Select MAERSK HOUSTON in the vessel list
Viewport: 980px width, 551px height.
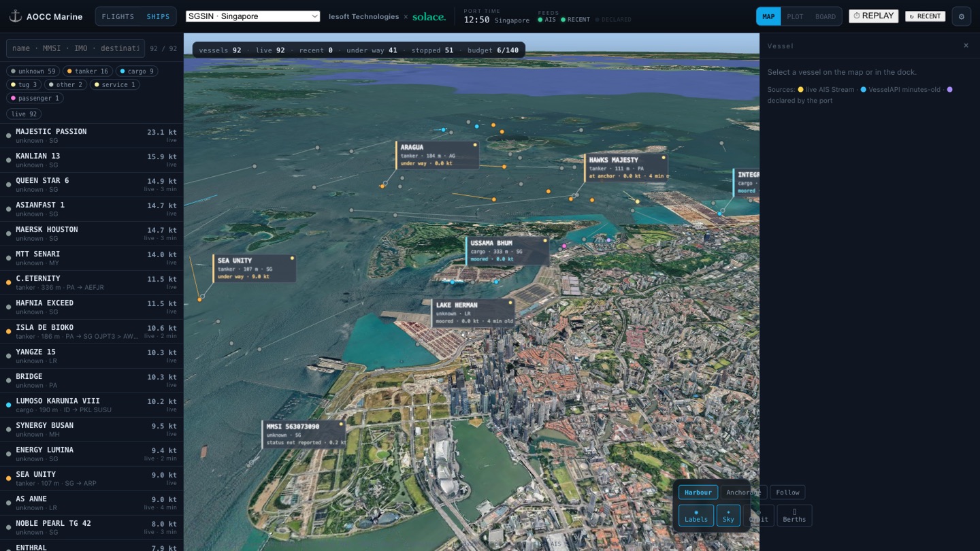pyautogui.click(x=92, y=233)
